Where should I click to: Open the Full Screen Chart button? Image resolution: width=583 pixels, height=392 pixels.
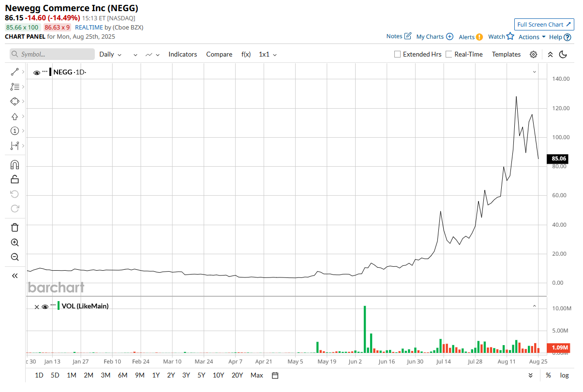coord(544,25)
